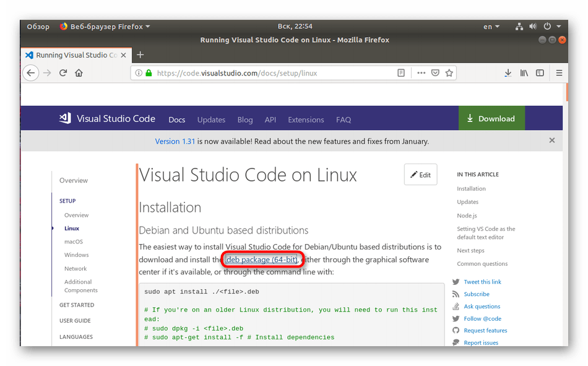Dismiss the Version 1.31 notification banner
The width and height of the screenshot is (588, 366).
click(x=552, y=141)
